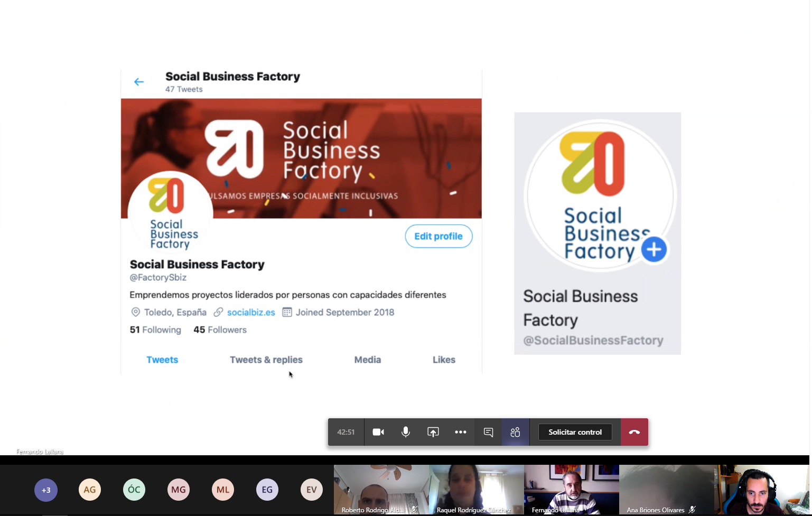Mute the microphone in the meeting toolbar
The image size is (812, 516).
406,432
